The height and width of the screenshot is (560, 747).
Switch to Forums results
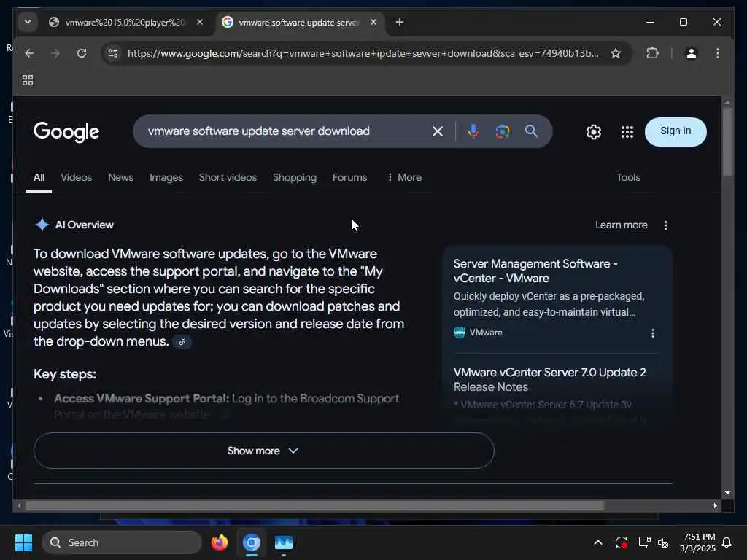349,178
